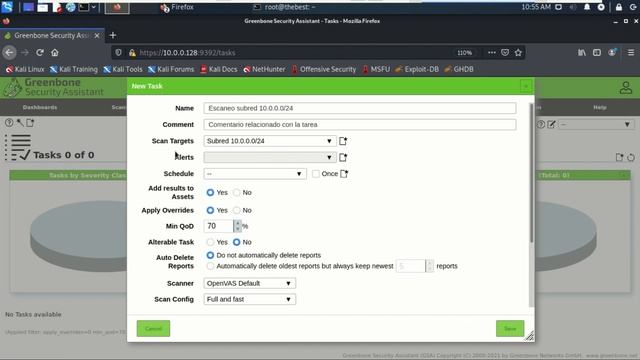Edit the powerfilter icon
Screen dimensions: 640x360
pyautogui.click(x=551, y=124)
